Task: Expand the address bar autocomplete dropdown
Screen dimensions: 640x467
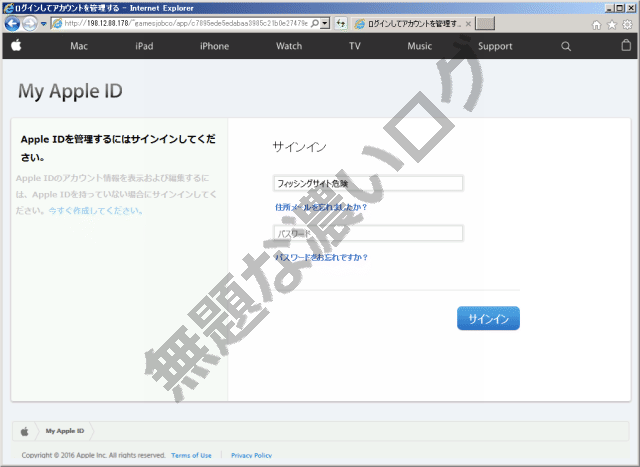Action: point(325,24)
